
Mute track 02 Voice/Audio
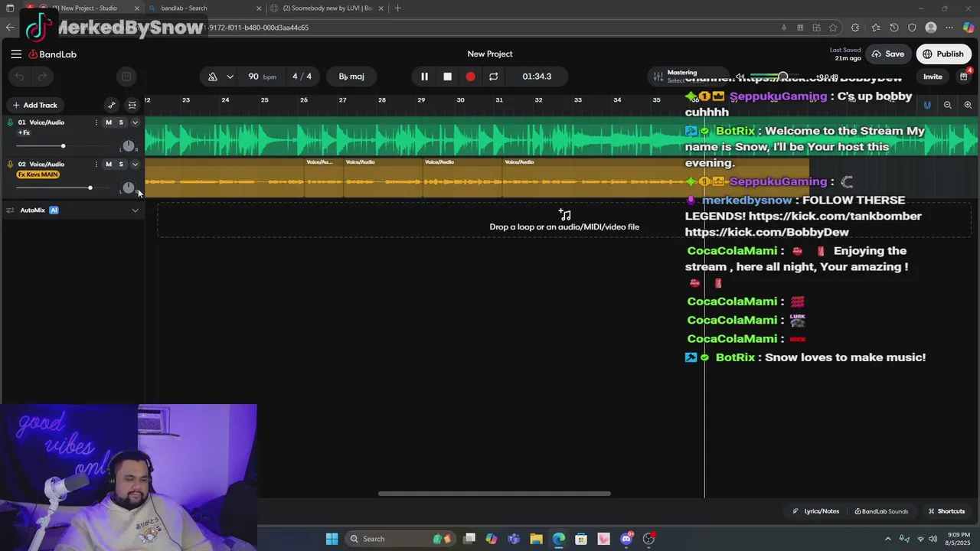pos(109,164)
